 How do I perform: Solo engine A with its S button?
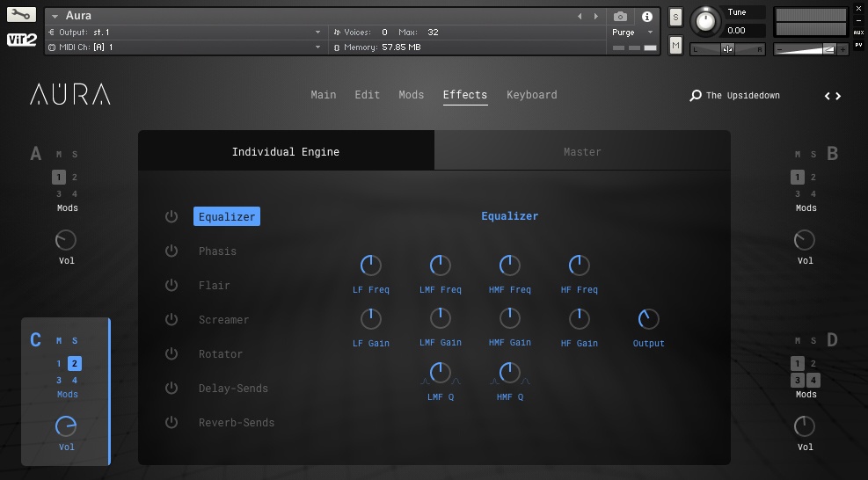tap(75, 155)
